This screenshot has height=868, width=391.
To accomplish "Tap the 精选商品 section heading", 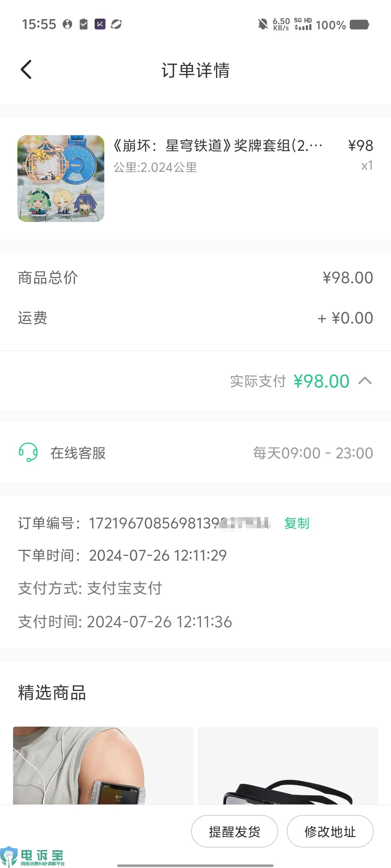I will (x=52, y=693).
